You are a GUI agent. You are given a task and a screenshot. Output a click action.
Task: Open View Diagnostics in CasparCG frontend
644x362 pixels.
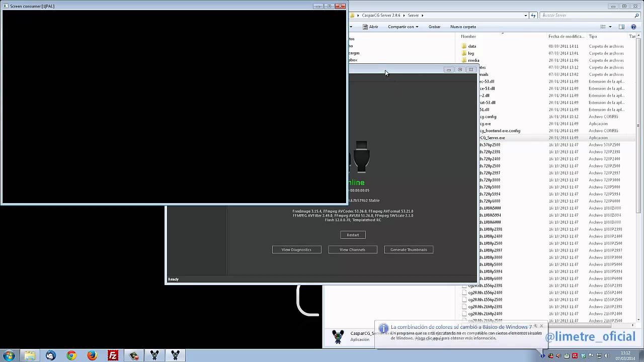296,249
